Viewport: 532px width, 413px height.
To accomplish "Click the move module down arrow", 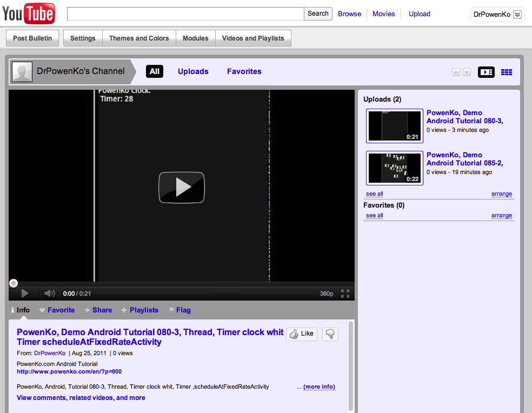I will point(467,72).
